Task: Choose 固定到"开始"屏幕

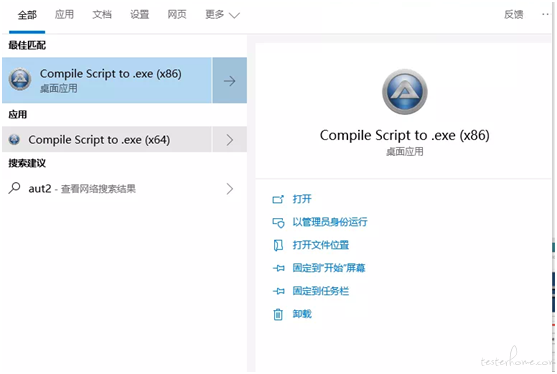Action: tap(329, 268)
